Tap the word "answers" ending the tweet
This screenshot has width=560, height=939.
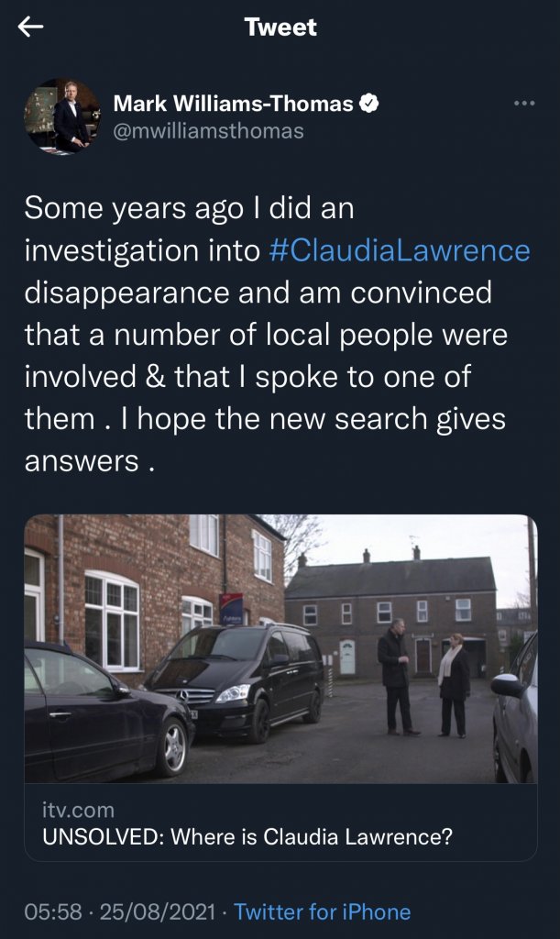pos(81,461)
